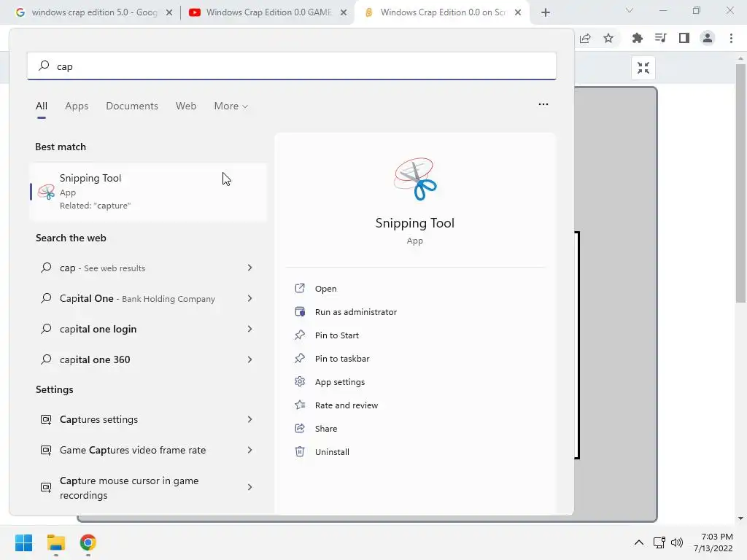Click the Rate and review star icon
The image size is (747, 560).
(300, 405)
